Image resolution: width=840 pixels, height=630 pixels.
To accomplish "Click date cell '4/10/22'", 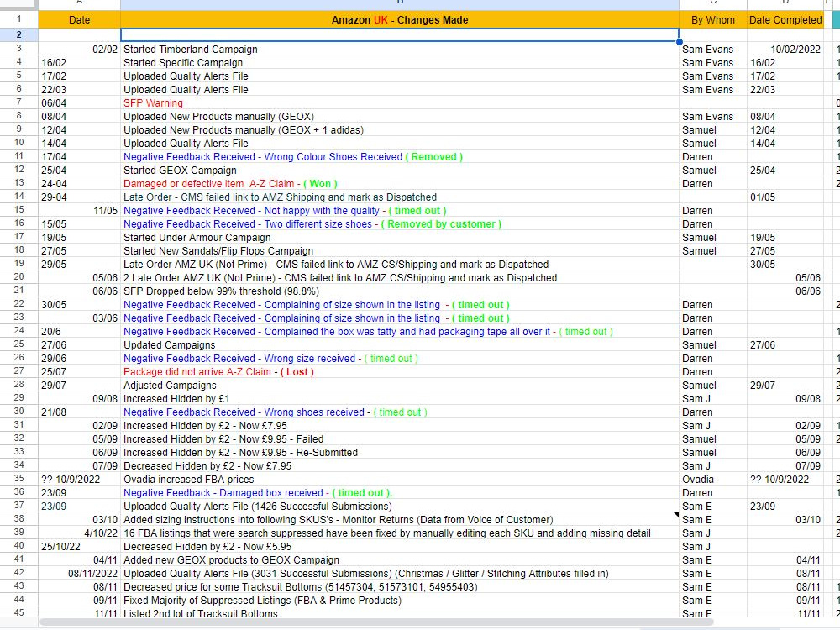I will (x=79, y=533).
